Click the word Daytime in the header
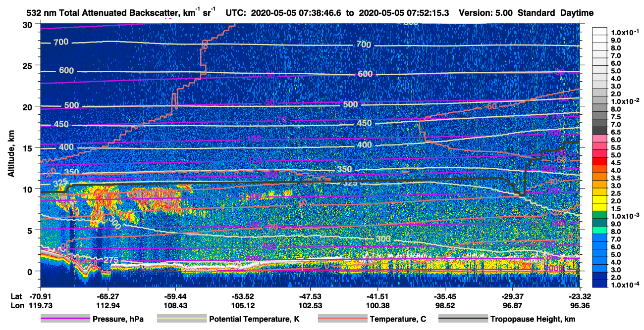 (x=577, y=12)
